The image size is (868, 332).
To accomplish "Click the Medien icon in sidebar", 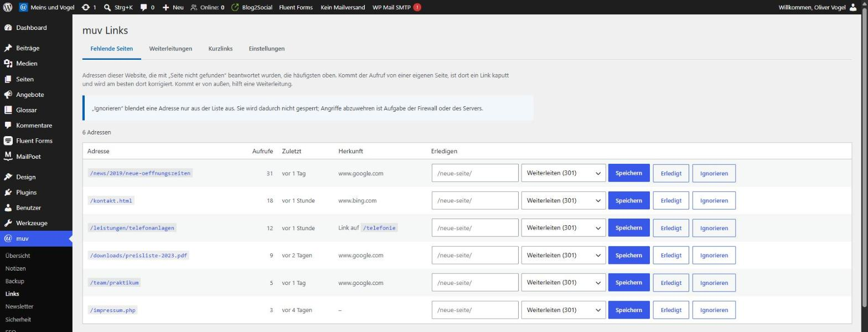I will (x=8, y=64).
